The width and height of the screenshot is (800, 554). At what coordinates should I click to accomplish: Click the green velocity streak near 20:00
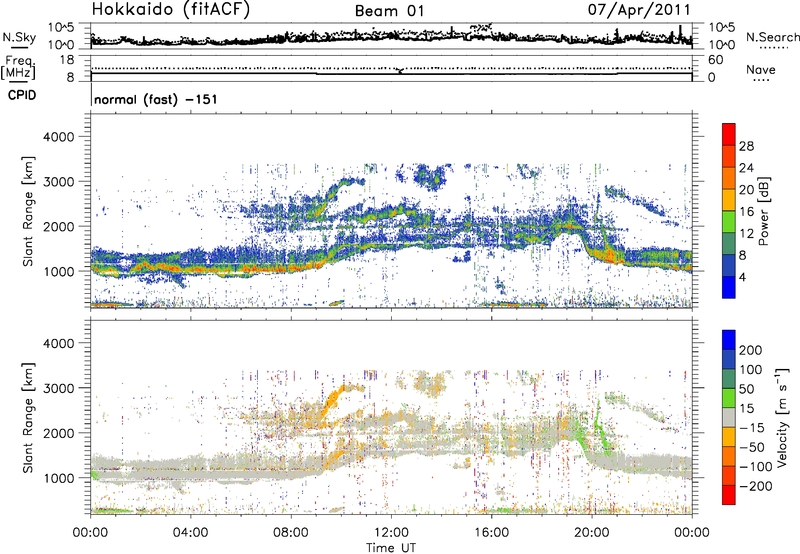pos(601,426)
